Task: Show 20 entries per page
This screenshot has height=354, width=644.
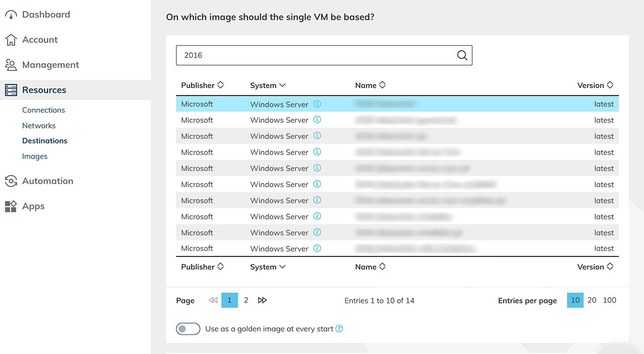Action: coord(592,300)
